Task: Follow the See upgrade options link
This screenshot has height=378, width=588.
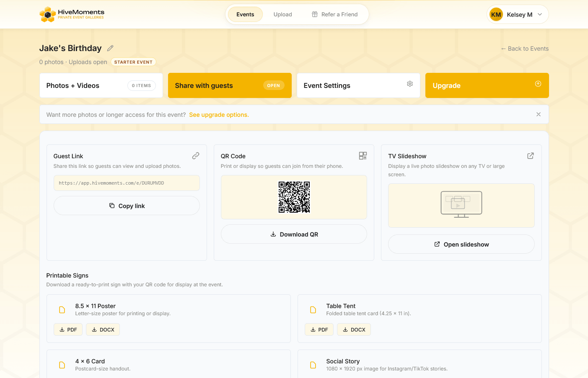Action: tap(219, 115)
